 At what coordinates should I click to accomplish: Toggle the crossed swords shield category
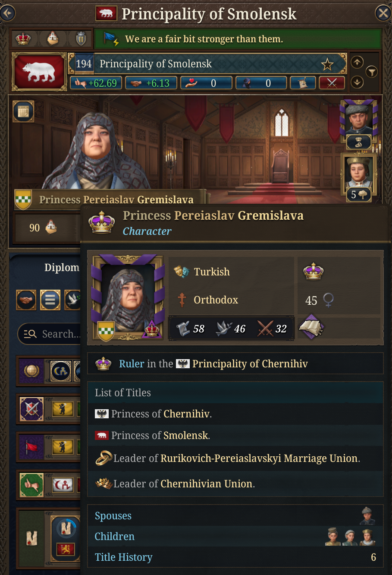(31, 409)
